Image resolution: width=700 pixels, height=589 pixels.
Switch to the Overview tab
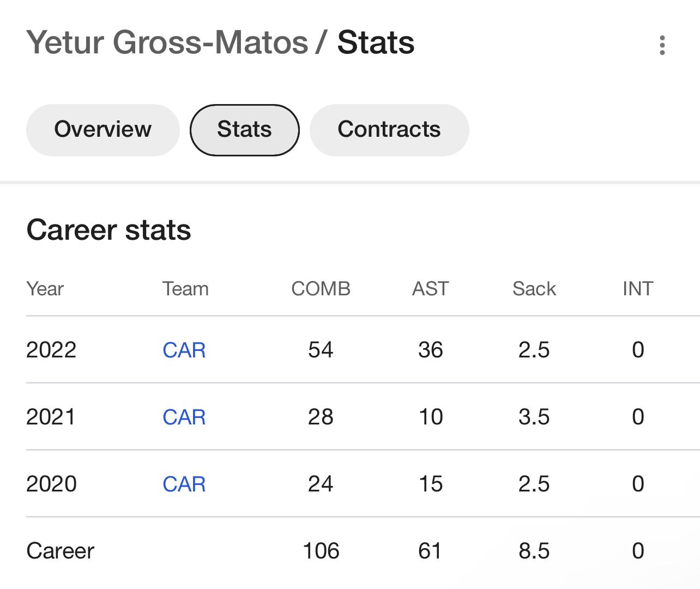pyautogui.click(x=102, y=130)
